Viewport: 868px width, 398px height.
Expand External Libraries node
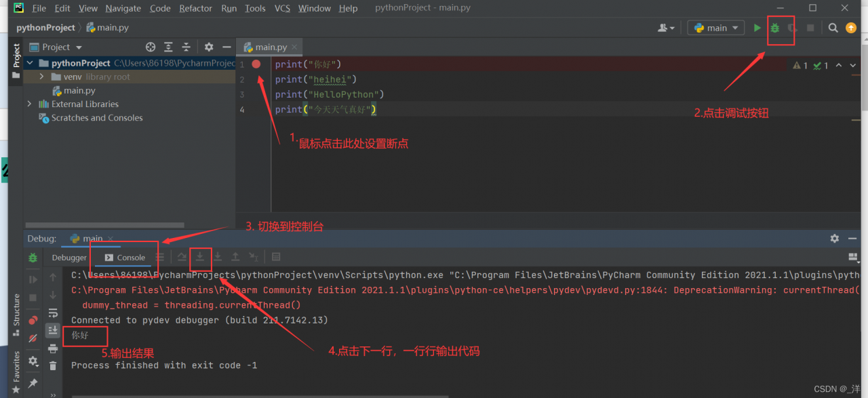tap(30, 104)
